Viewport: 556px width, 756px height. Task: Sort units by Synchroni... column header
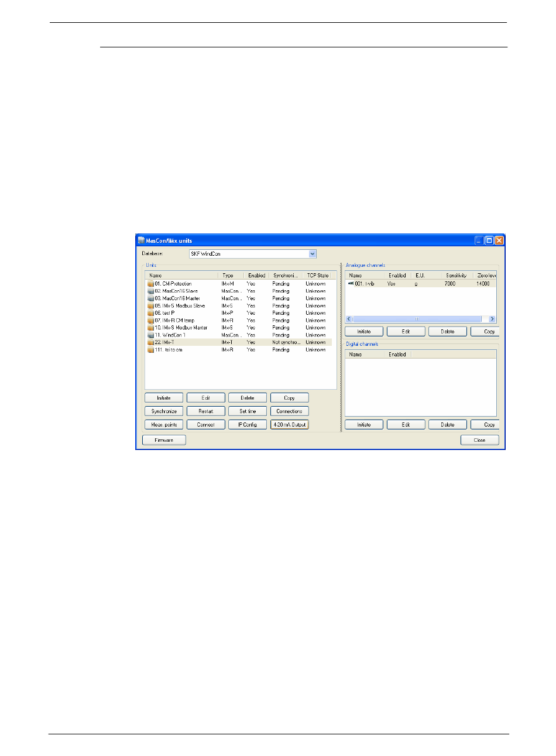(287, 275)
